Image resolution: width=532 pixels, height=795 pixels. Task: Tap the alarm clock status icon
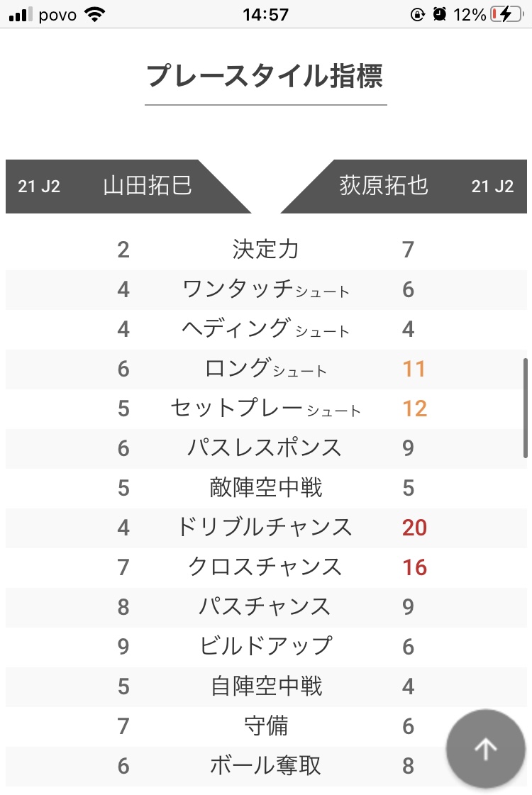click(x=440, y=14)
